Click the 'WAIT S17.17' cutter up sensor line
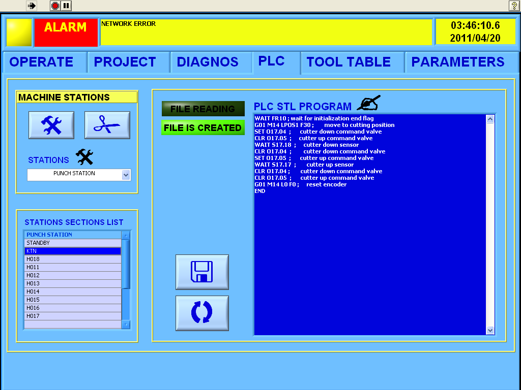 pyautogui.click(x=304, y=165)
